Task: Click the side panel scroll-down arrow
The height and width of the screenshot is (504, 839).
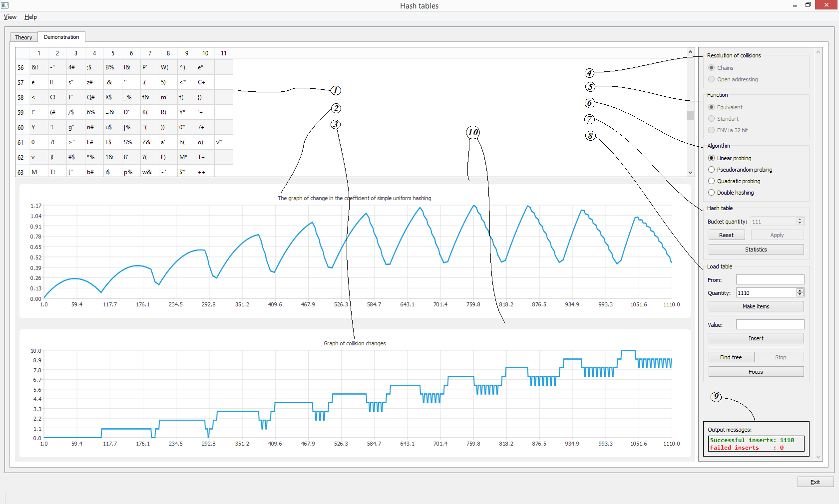Action: (818, 457)
